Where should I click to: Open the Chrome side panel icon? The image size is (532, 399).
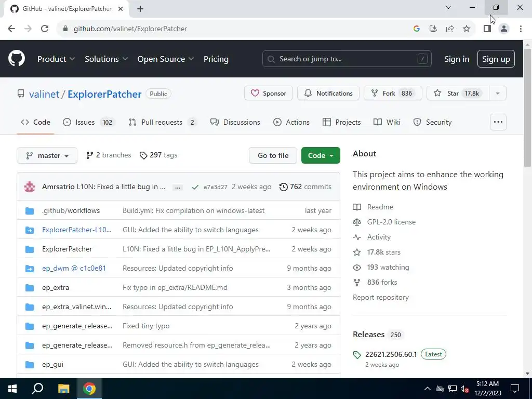point(487,29)
